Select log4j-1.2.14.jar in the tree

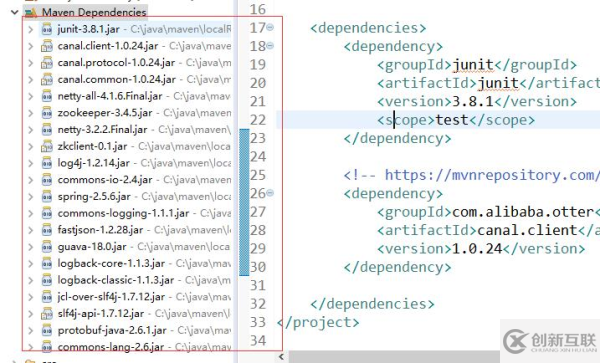[94, 163]
